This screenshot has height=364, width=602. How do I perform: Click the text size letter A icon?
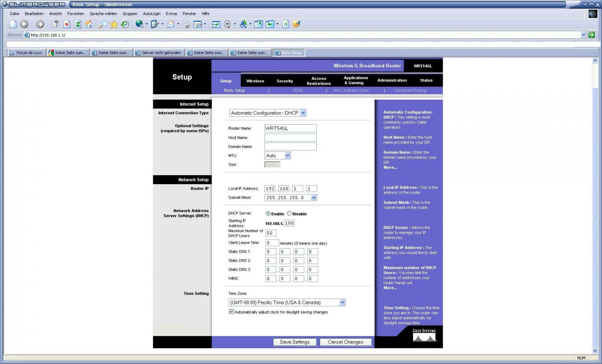click(243, 24)
